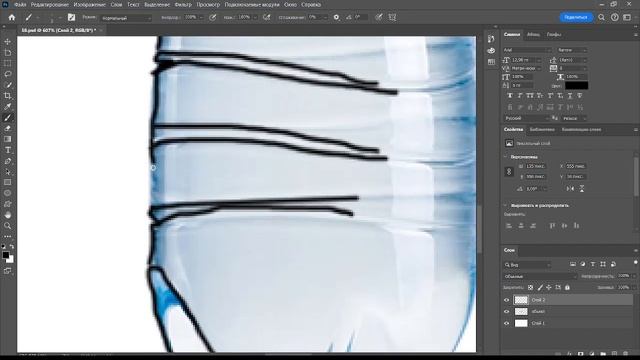Toggle lock all for the layer
The width and height of the screenshot is (640, 360).
[567, 288]
